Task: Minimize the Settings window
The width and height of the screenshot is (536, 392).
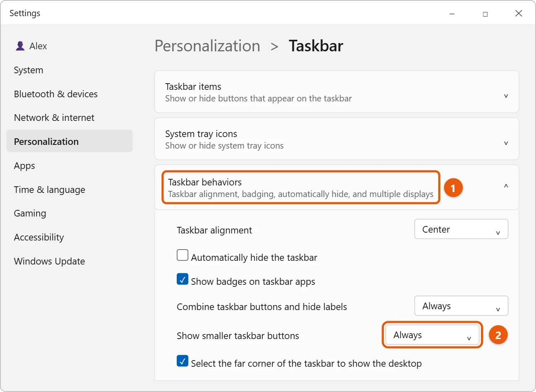Action: coord(452,14)
